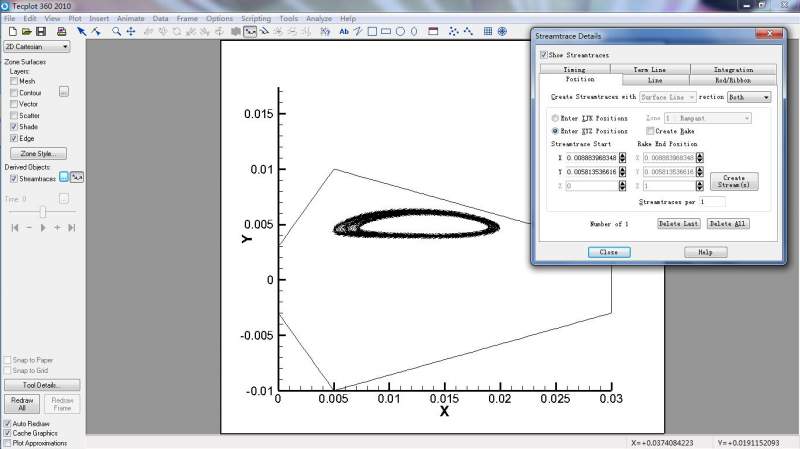Click the Create Frame tool icon
800x449 pixels.
433,32
